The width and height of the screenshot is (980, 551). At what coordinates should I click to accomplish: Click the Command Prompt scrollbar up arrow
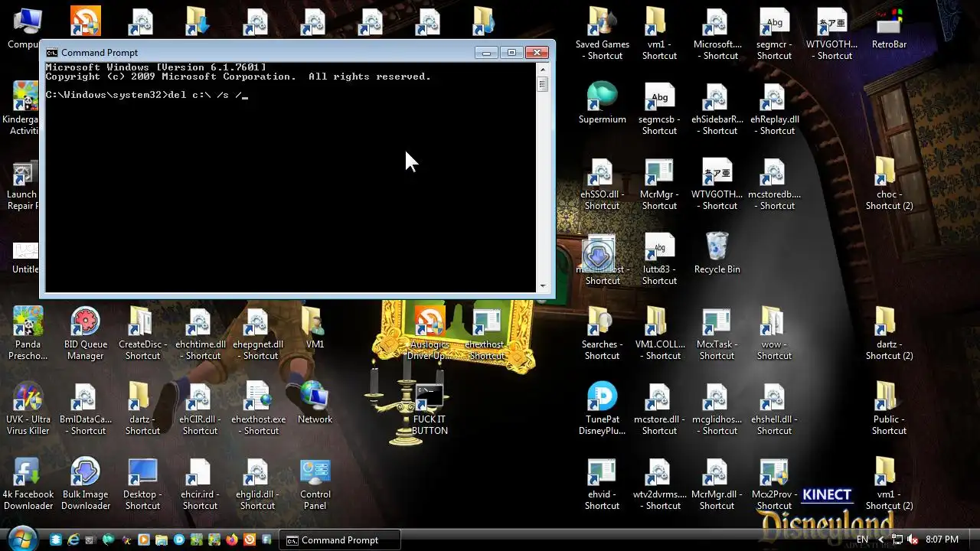[543, 69]
